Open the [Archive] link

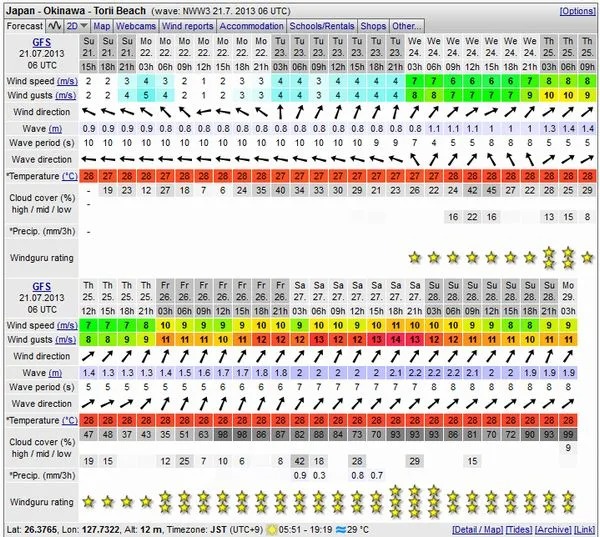tap(553, 529)
